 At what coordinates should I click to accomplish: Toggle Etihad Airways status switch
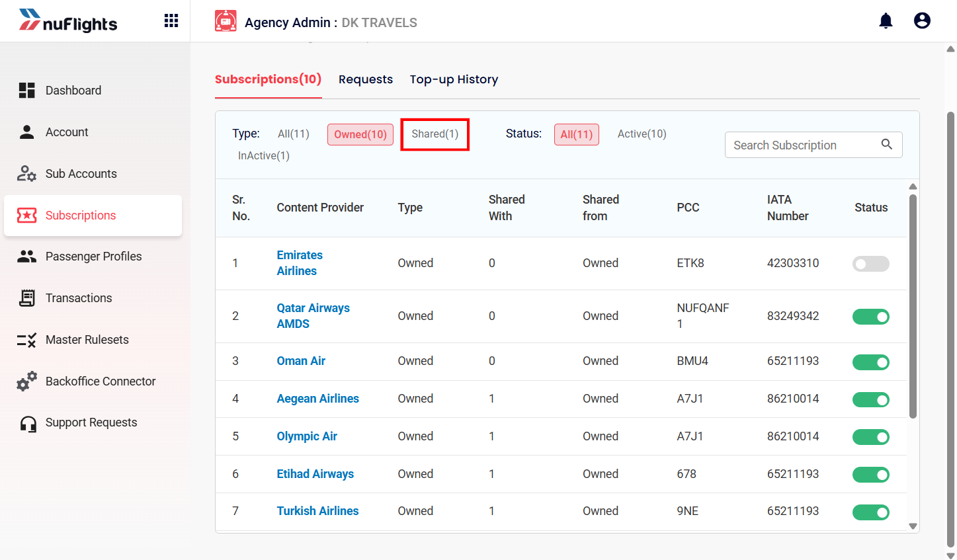[871, 475]
